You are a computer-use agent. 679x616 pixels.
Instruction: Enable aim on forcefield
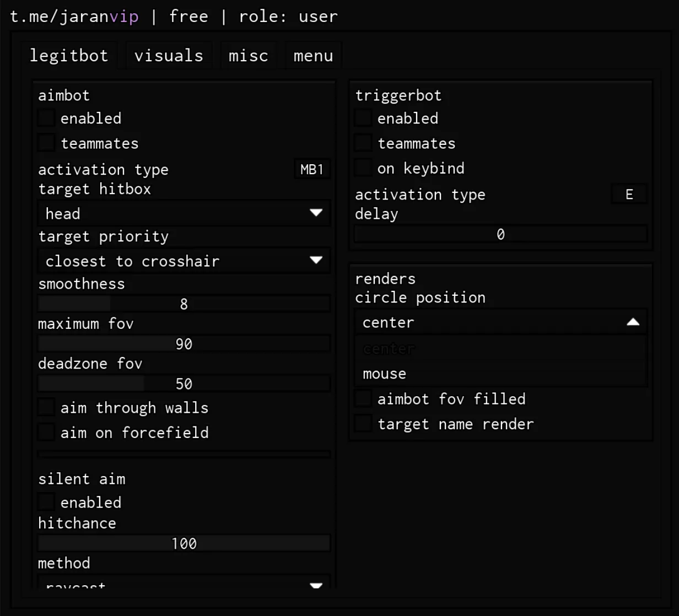point(46,432)
